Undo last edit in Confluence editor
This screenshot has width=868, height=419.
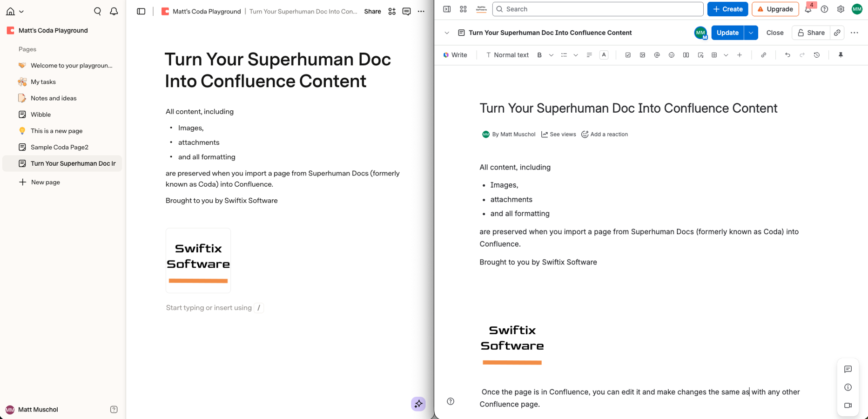tap(787, 55)
